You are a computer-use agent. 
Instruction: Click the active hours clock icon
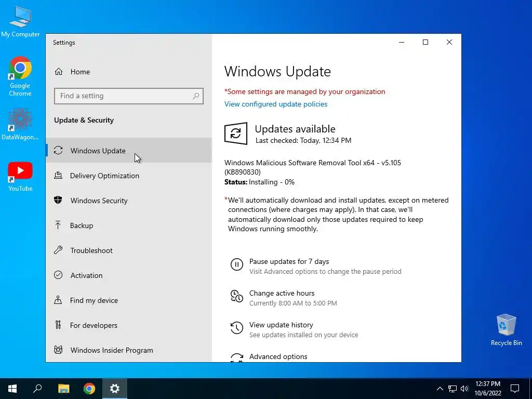pyautogui.click(x=237, y=296)
